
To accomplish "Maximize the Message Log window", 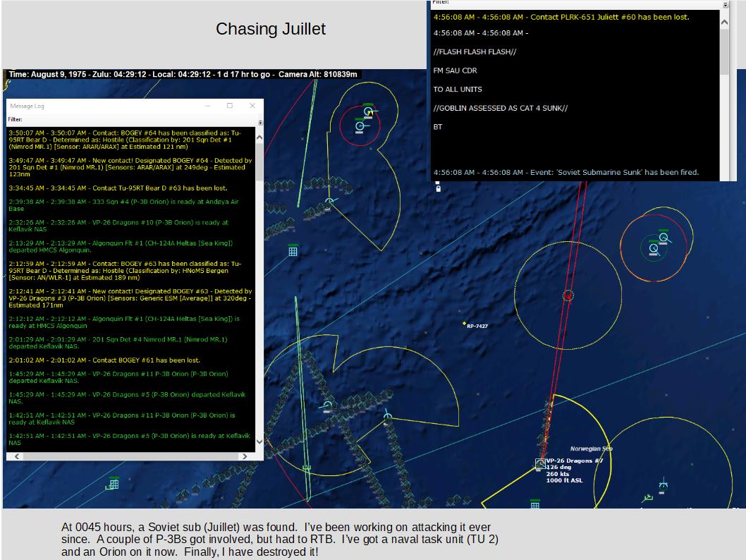I will click(230, 106).
